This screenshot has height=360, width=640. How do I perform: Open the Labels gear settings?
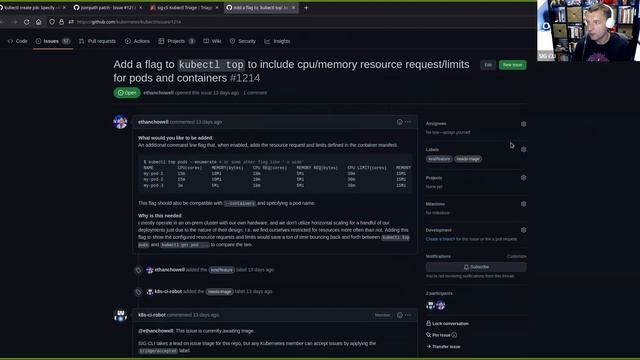[x=523, y=150]
